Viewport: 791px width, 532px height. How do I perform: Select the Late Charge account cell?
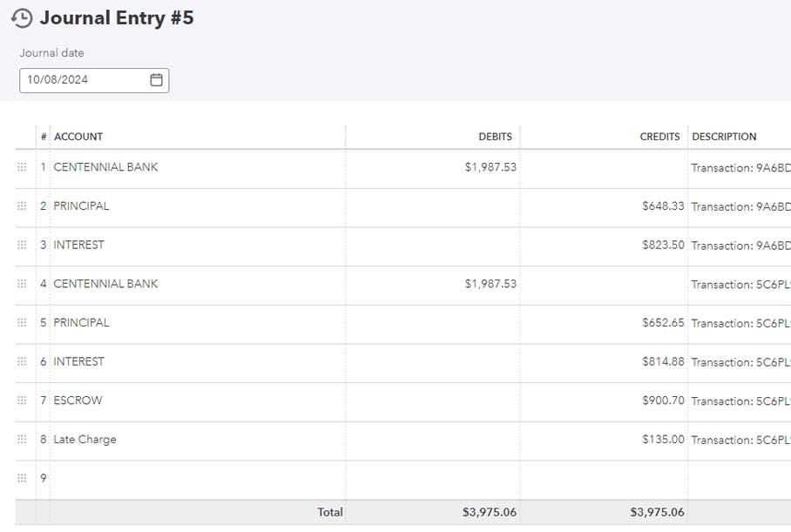(x=85, y=440)
